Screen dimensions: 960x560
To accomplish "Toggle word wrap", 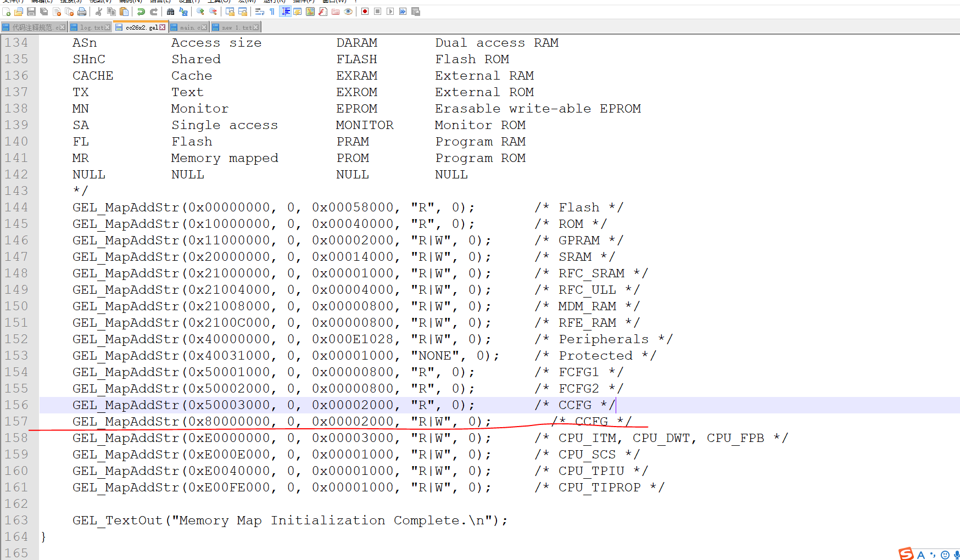I will coord(260,12).
